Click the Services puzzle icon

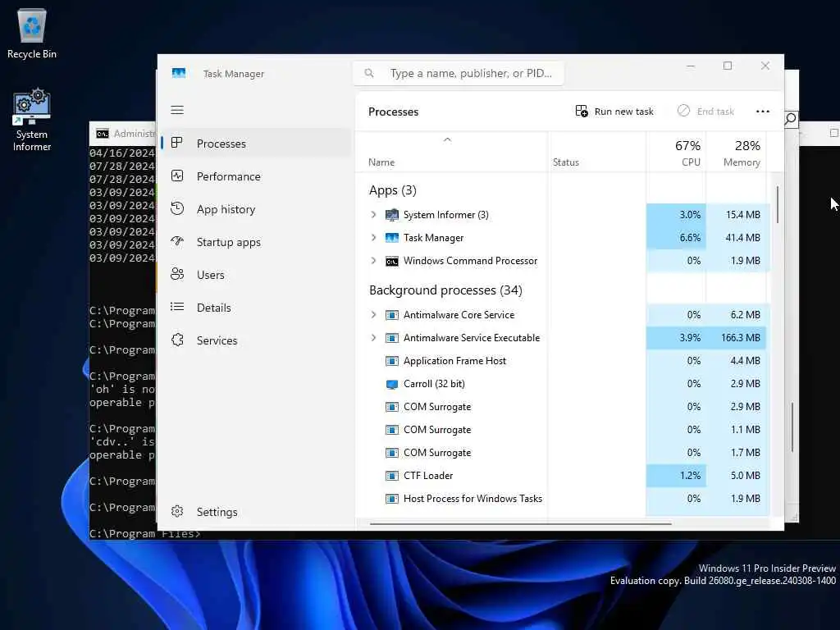(x=177, y=340)
